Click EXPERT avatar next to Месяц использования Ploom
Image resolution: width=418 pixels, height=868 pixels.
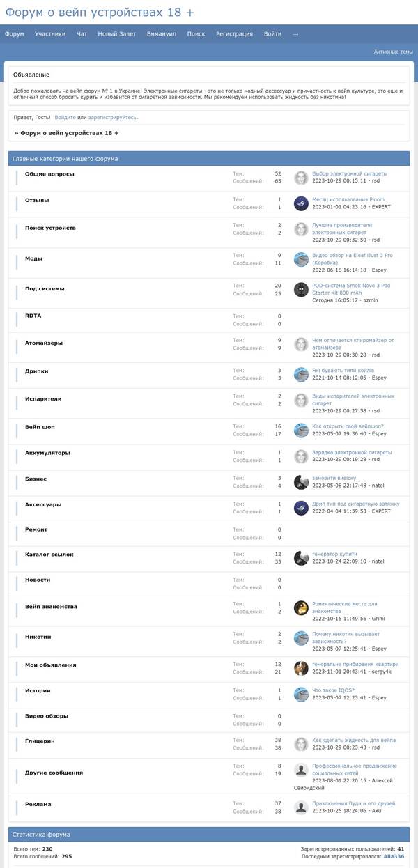click(x=301, y=203)
